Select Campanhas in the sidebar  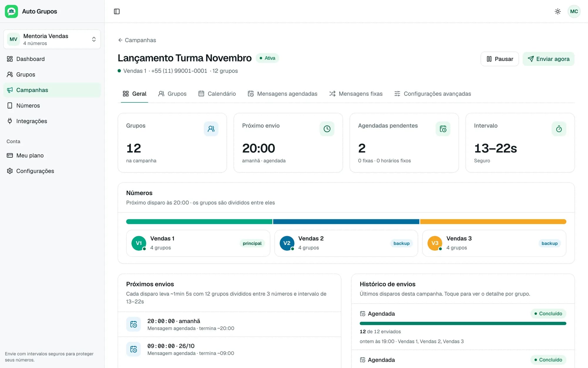(x=52, y=90)
